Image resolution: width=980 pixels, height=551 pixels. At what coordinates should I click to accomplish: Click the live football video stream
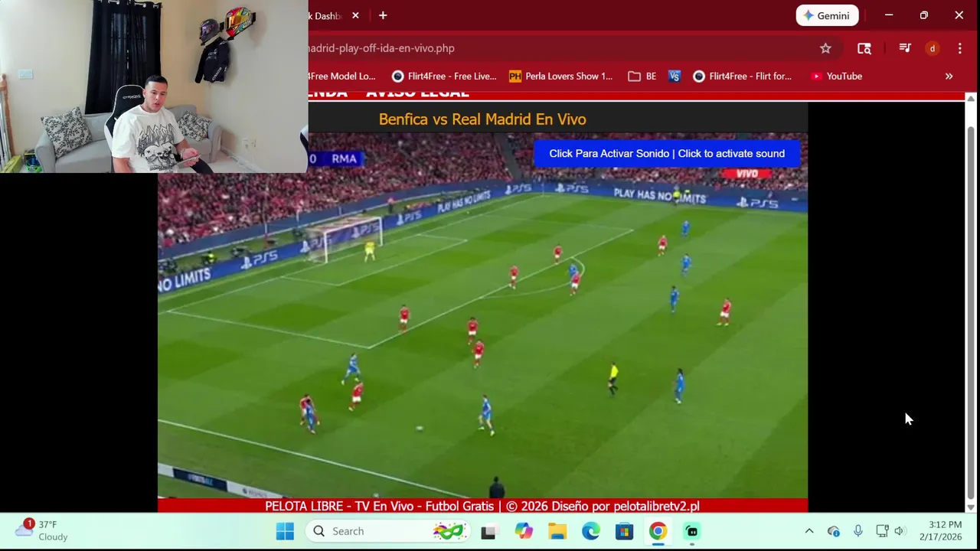point(482,315)
